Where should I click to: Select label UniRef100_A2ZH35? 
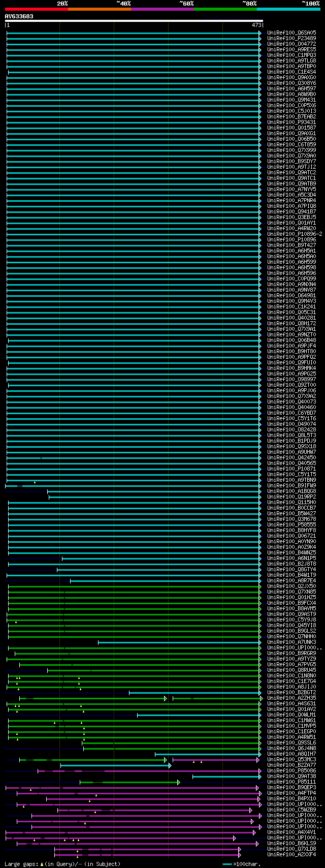[x=291, y=698]
